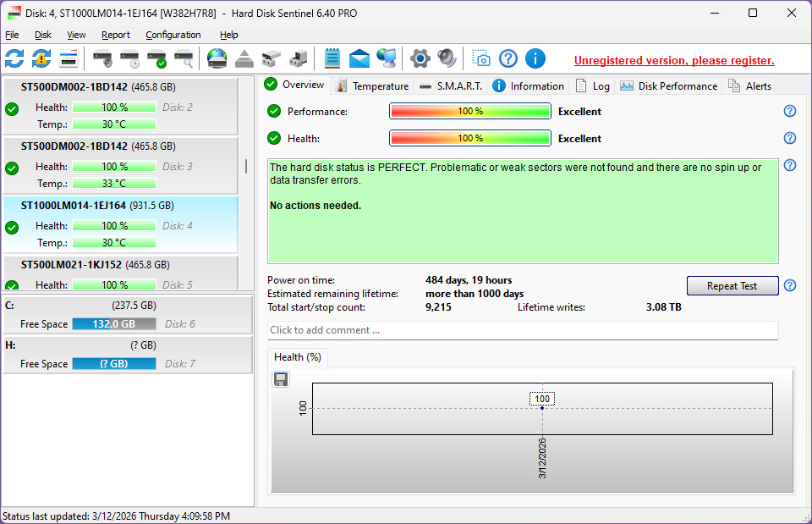812x524 pixels.
Task: Select ST500DM002-1BD142 Disk 2 entry
Action: (x=120, y=106)
